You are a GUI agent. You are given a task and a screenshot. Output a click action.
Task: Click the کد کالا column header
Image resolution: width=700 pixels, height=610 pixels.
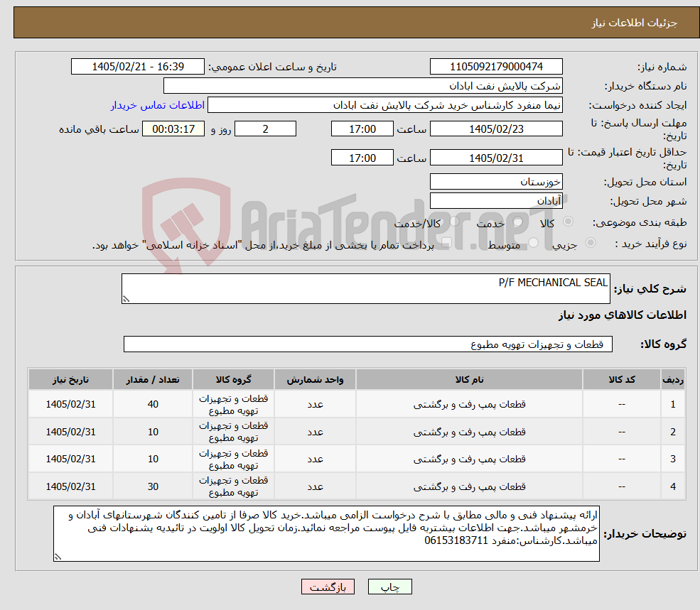coord(622,379)
